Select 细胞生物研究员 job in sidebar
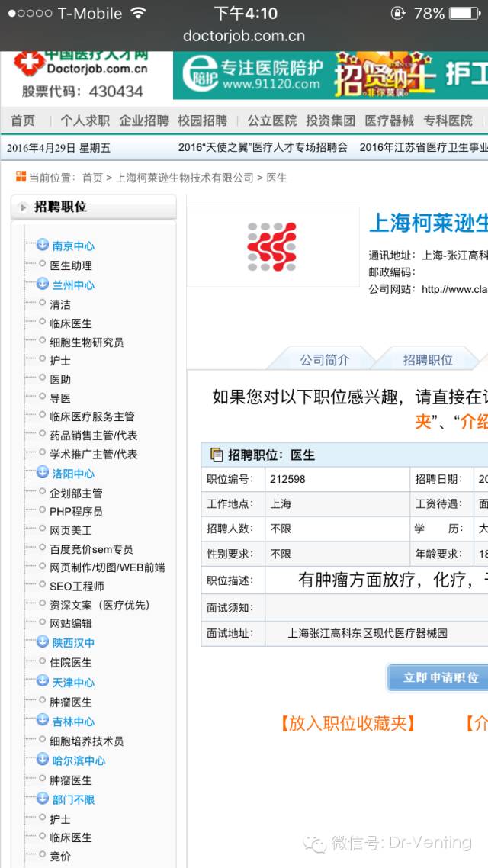Viewport: 488px width, 868px height. click(86, 342)
